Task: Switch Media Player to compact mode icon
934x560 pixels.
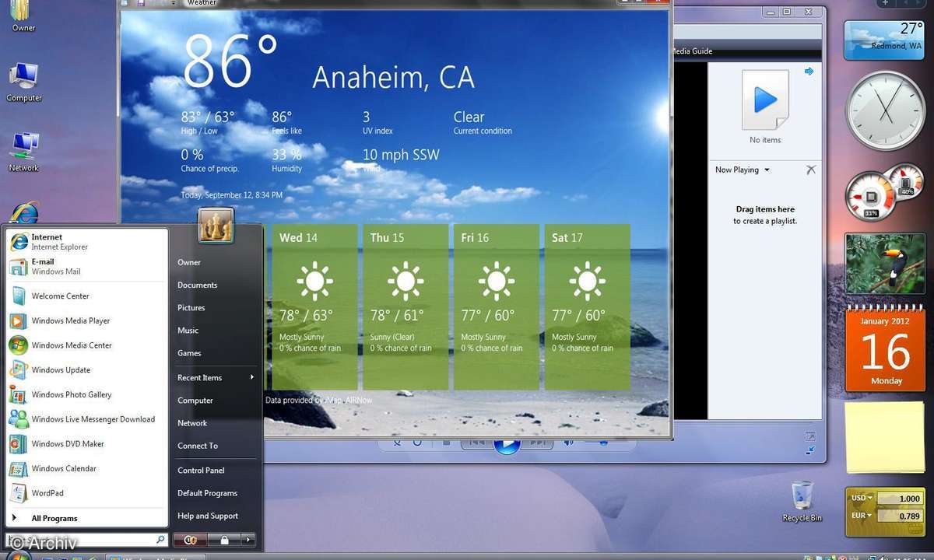Action: pyautogui.click(x=810, y=449)
